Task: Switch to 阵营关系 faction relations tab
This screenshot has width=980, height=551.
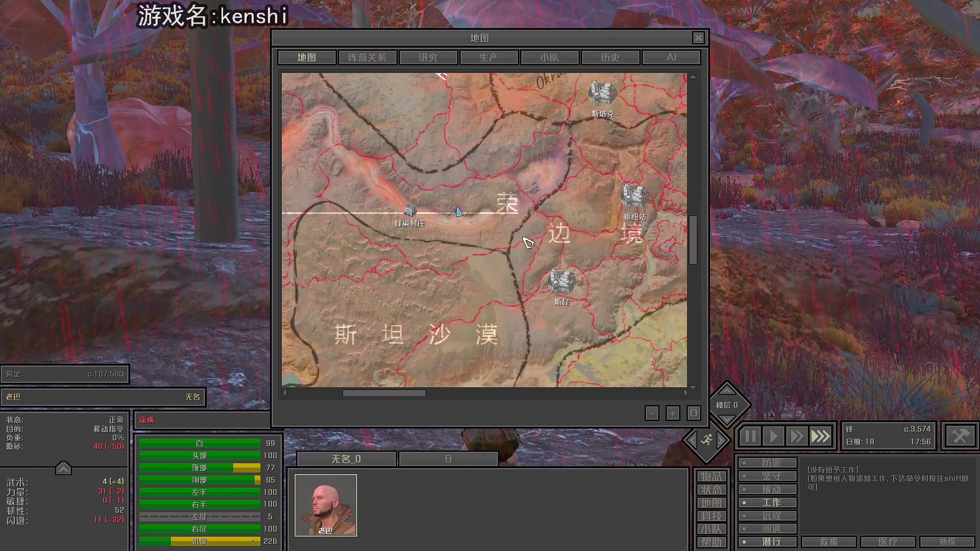Action: coord(367,58)
